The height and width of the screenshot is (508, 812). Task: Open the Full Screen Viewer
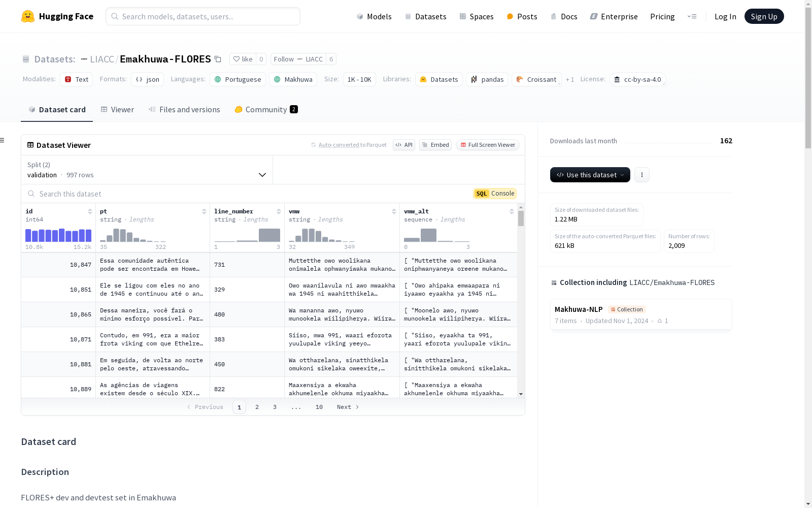click(488, 145)
